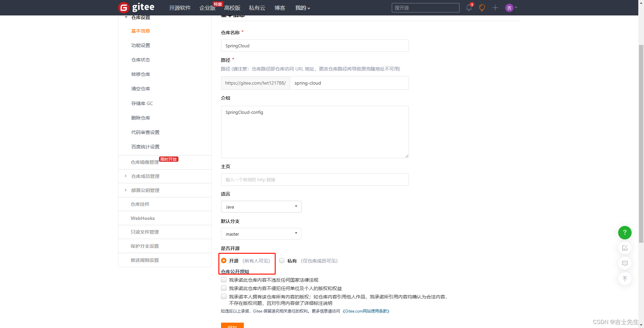Click the floating chat message icon
The height and width of the screenshot is (328, 644).
pos(625,263)
